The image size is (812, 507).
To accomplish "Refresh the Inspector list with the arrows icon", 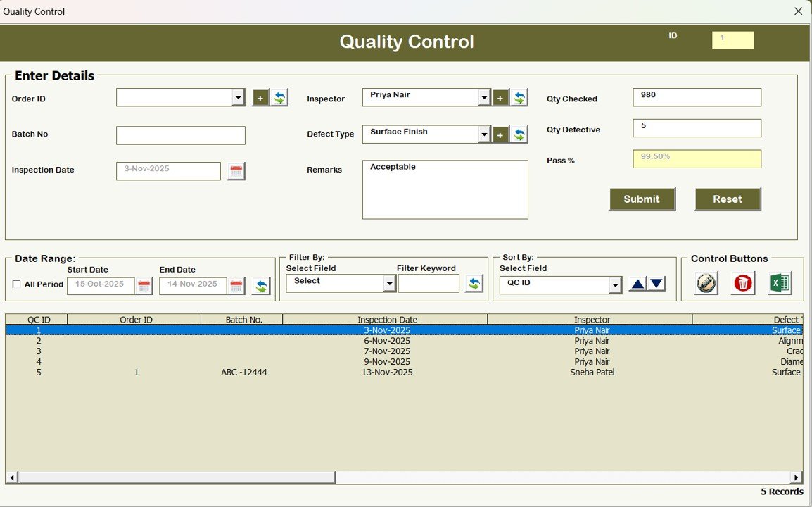I will [519, 96].
